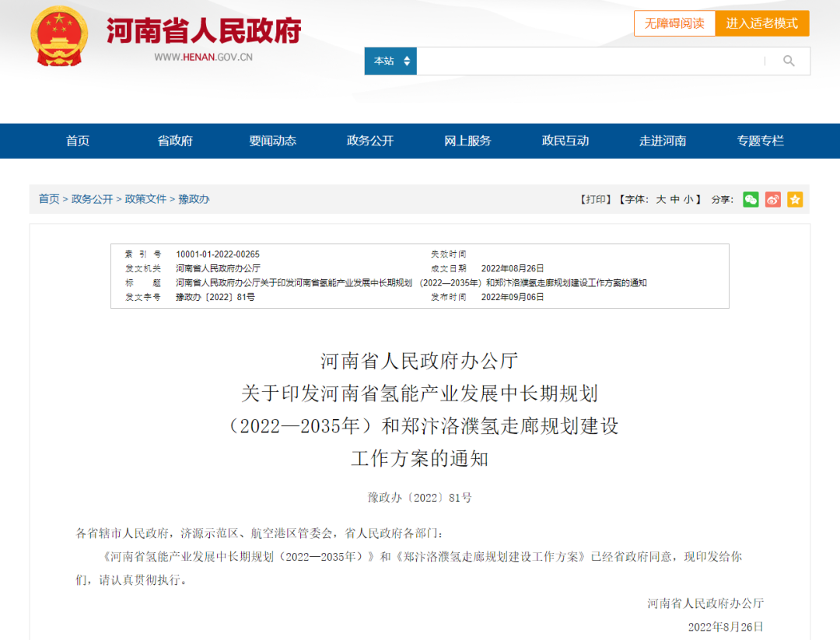Click the yellow star favorites icon
This screenshot has height=640, width=840.
pos(794,200)
